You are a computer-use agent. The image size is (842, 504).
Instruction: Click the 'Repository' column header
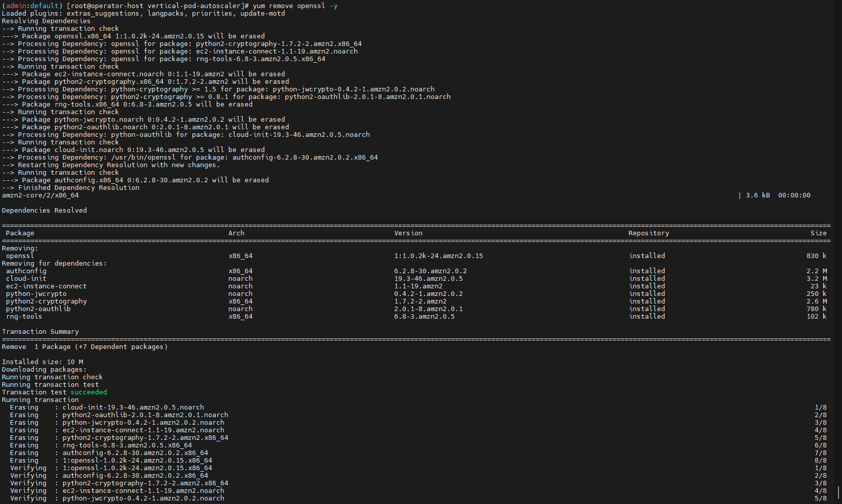click(x=649, y=233)
